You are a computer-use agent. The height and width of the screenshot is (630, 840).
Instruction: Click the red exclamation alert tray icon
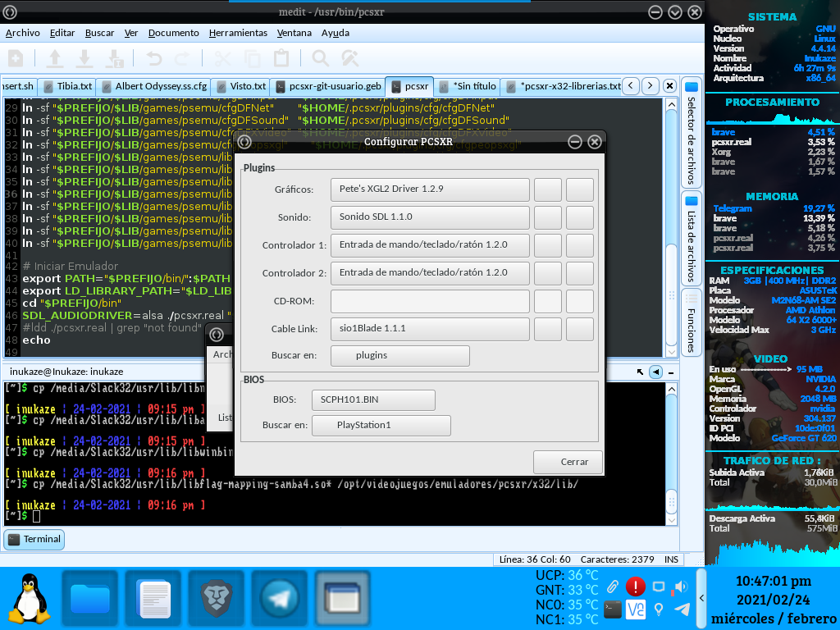tap(636, 586)
